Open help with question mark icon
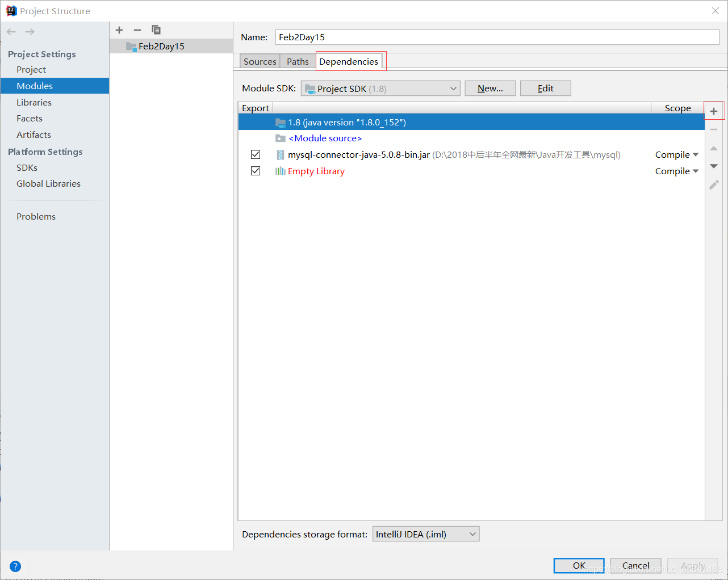 15,566
